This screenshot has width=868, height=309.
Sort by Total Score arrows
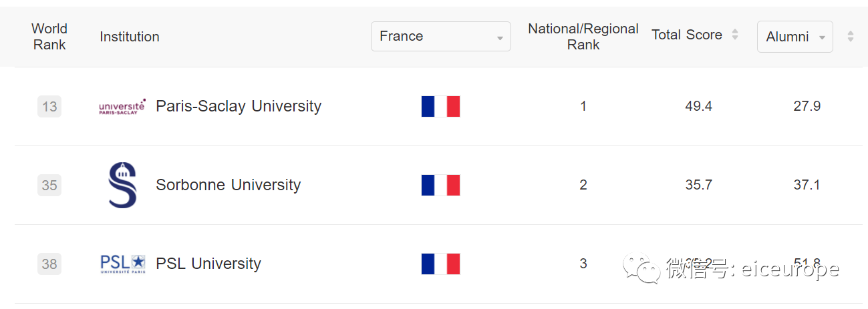tap(735, 35)
